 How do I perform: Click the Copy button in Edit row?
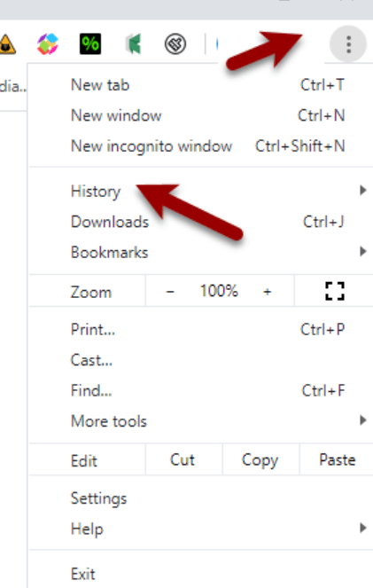coord(260,459)
